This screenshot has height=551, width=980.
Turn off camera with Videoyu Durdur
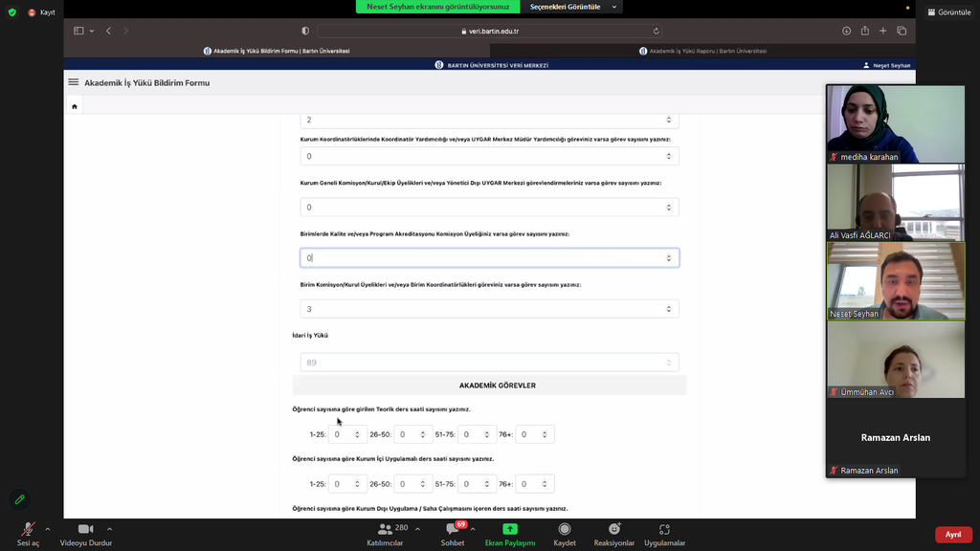click(85, 529)
